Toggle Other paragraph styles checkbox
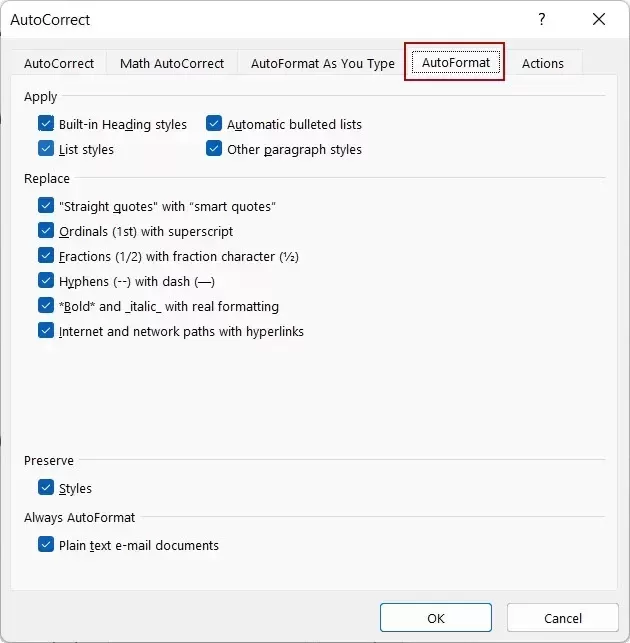The height and width of the screenshot is (643, 630). pyautogui.click(x=214, y=149)
